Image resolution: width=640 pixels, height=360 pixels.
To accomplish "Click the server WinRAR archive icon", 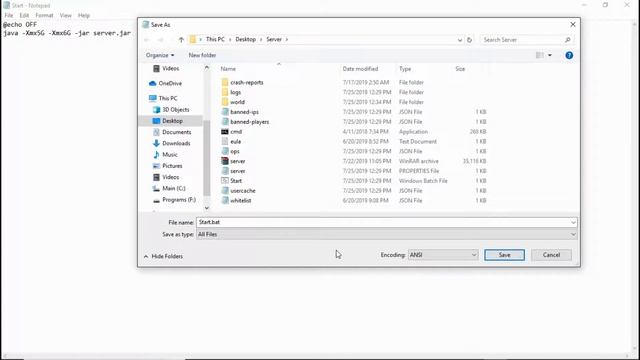I will pyautogui.click(x=225, y=161).
